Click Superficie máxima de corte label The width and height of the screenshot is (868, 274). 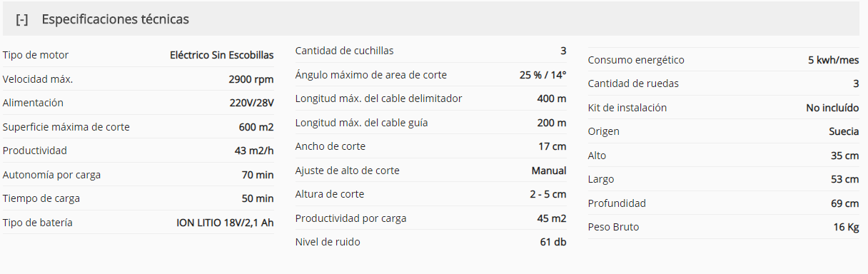66,127
